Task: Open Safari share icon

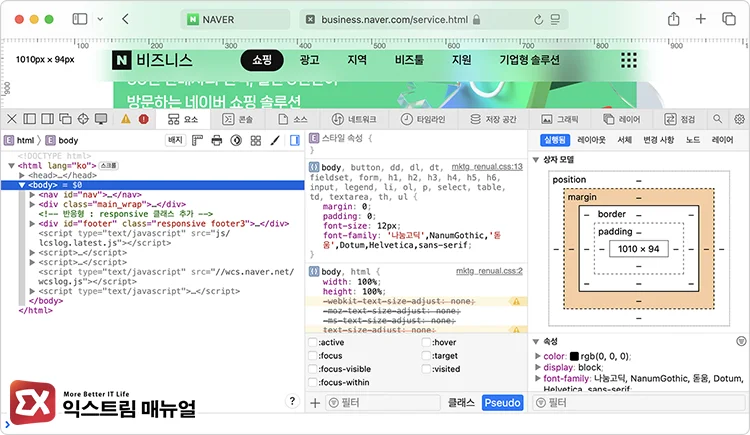Action: coord(673,19)
